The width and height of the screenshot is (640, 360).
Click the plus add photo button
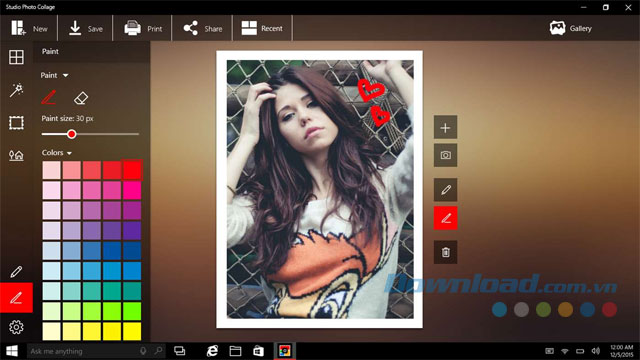445,128
